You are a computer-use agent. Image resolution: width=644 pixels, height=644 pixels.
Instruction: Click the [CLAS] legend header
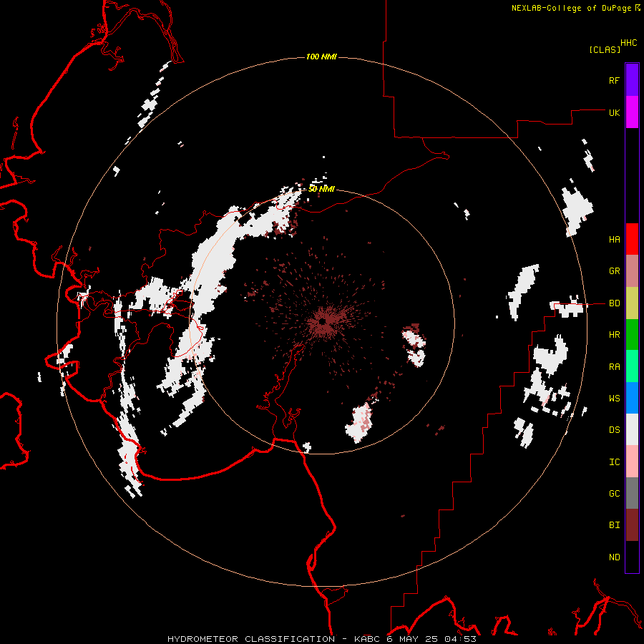tap(605, 50)
